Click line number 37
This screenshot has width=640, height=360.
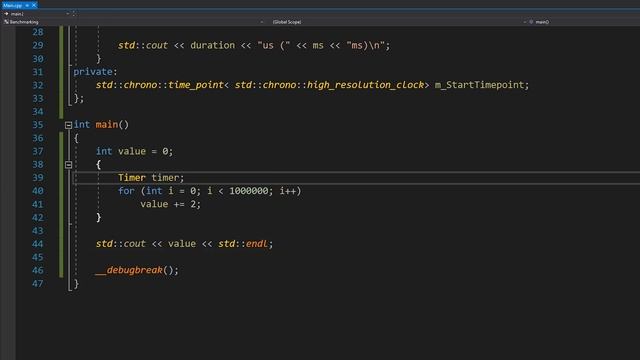(x=38, y=151)
